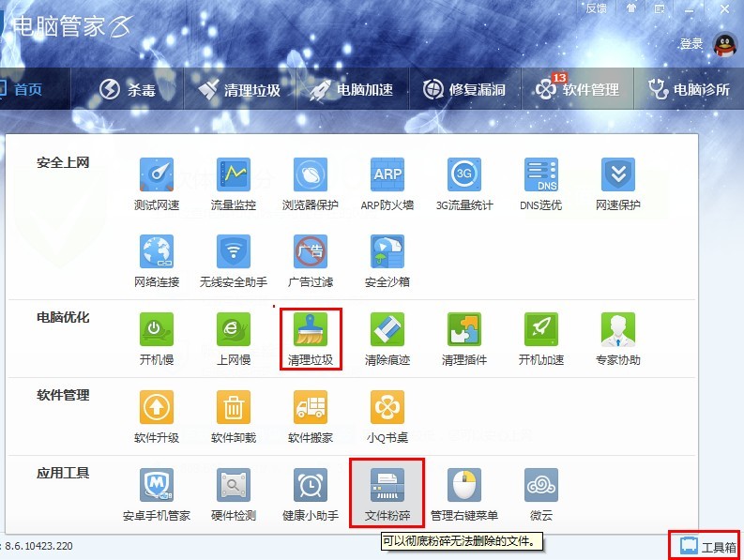Viewport: 744px width, 560px height.
Task: Switch to the 电脑加速 tab
Action: 352,89
